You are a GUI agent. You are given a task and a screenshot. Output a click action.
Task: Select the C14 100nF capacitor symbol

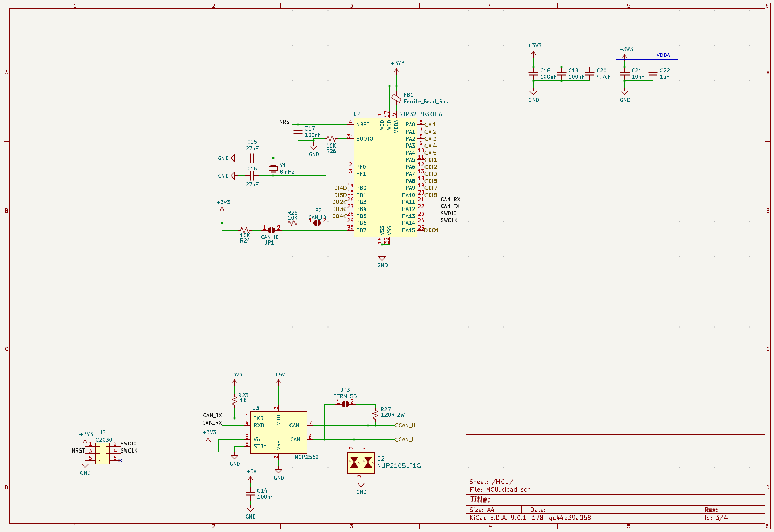tap(251, 494)
